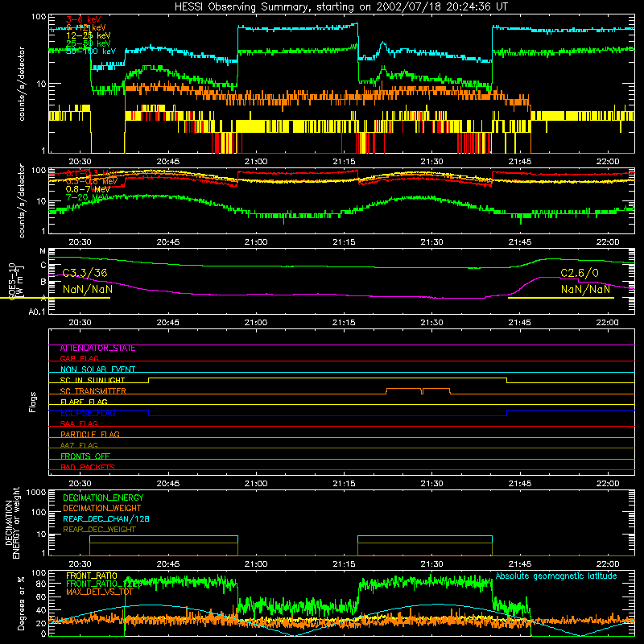Click the 7-20 MeV legend label
Viewport: 644px width, 644px height.
(x=87, y=197)
